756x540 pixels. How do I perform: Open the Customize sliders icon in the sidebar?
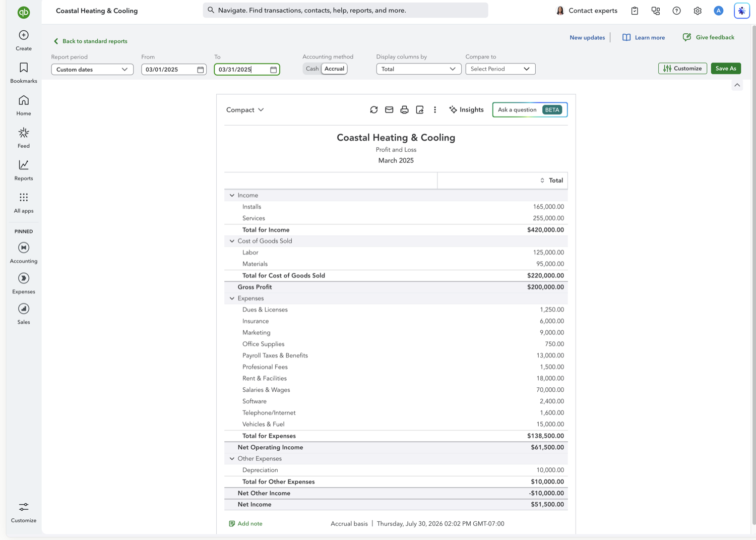point(24,507)
